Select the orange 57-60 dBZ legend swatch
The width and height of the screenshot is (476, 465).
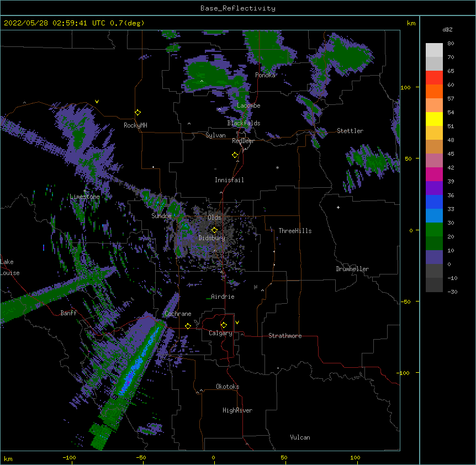tap(434, 91)
